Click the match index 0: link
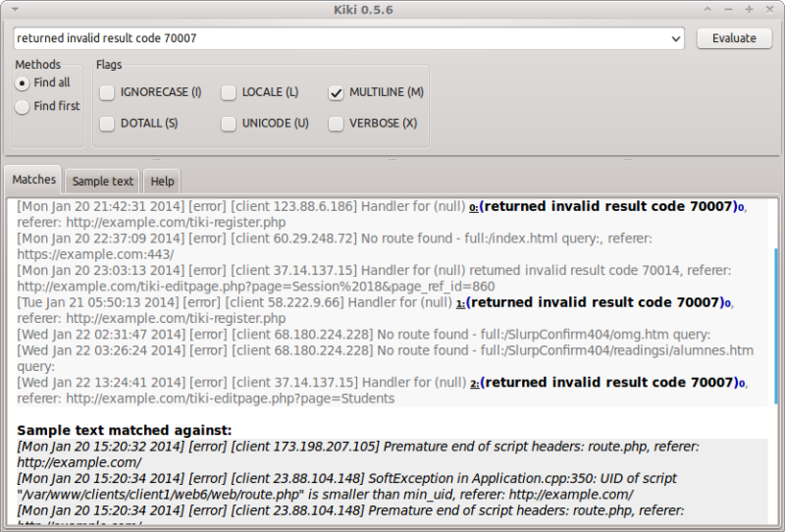Viewport: 785px width, 532px height. pyautogui.click(x=473, y=208)
